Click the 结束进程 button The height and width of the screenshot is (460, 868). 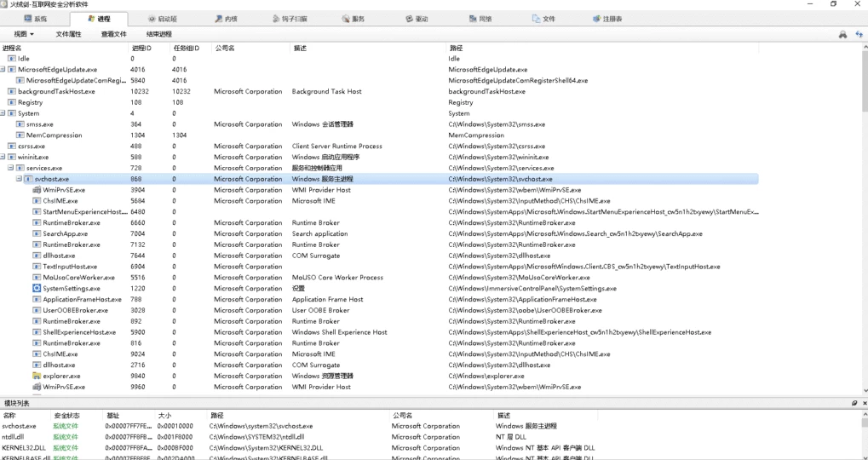click(158, 34)
